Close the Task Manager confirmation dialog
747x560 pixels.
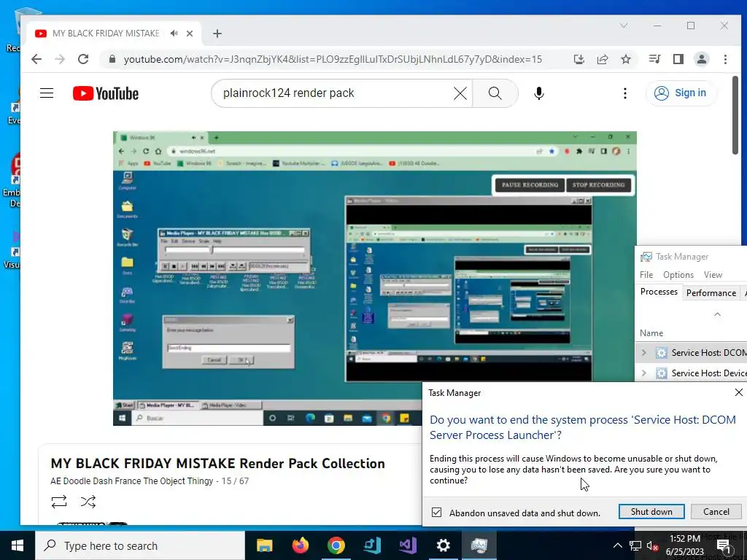click(738, 392)
